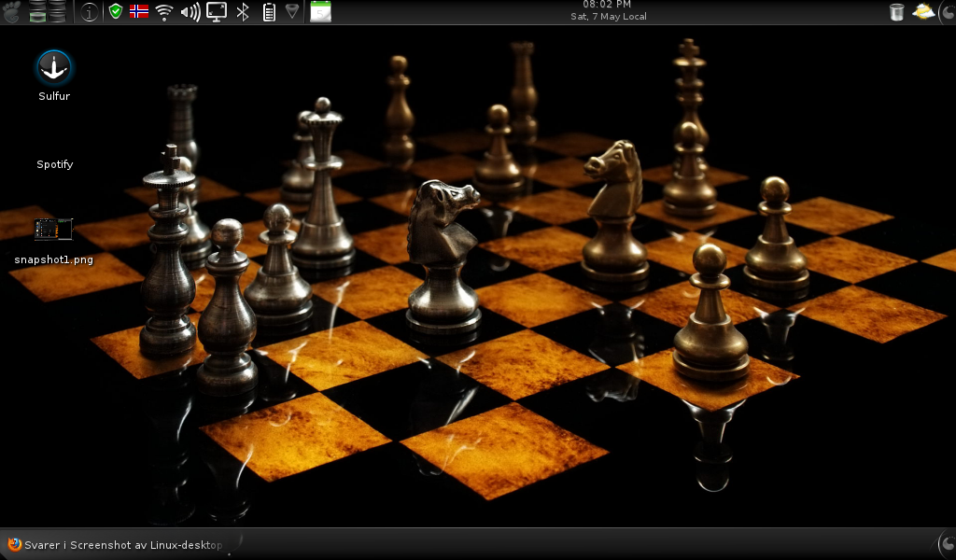The width and height of the screenshot is (956, 560).
Task: Expand hidden system tray icons arrow
Action: pyautogui.click(x=292, y=11)
